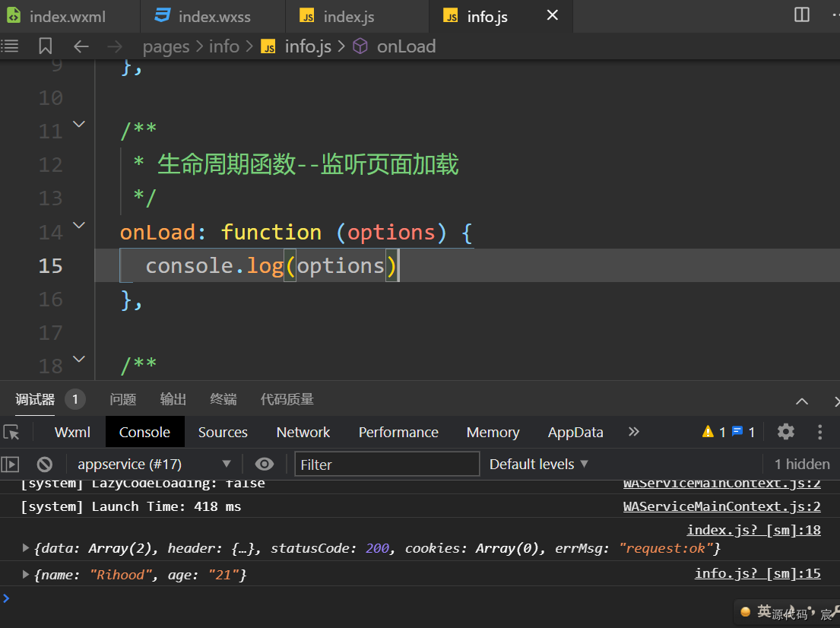Open the 终端 terminal tab
Screen dimensions: 840x628
click(223, 399)
